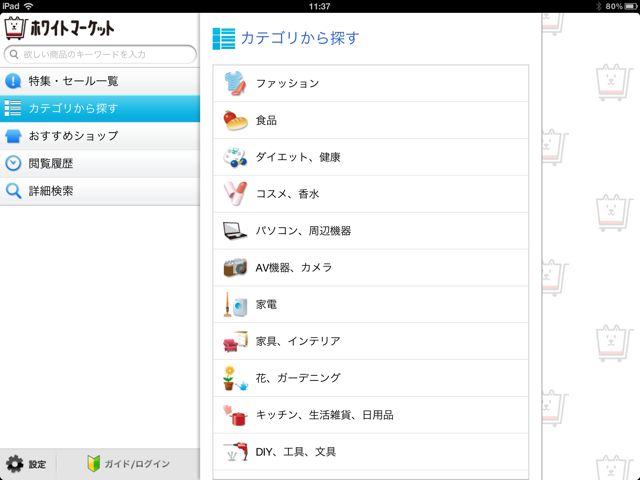Click the camera icon for AV機器
Screen dimensions: 640x480
pyautogui.click(x=235, y=267)
